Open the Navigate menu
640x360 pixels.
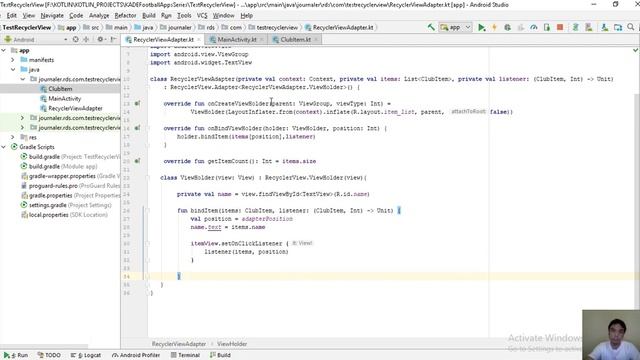[52, 16]
